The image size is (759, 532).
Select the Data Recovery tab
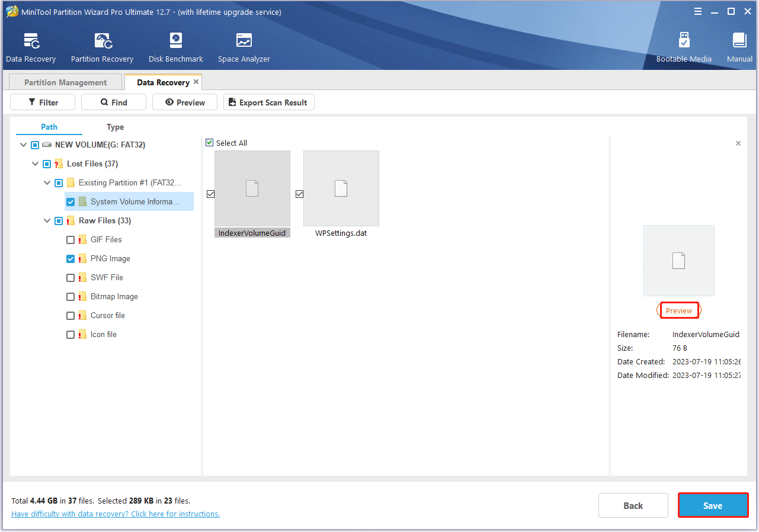click(163, 82)
